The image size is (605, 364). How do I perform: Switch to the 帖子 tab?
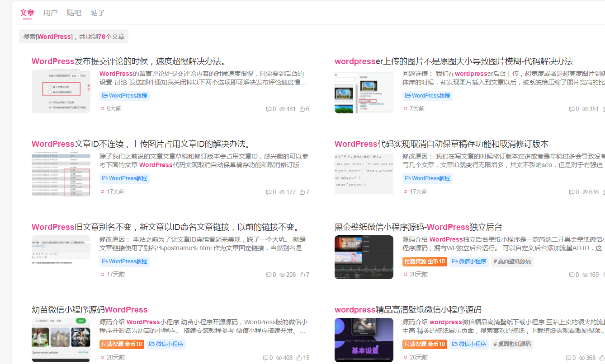(x=98, y=13)
